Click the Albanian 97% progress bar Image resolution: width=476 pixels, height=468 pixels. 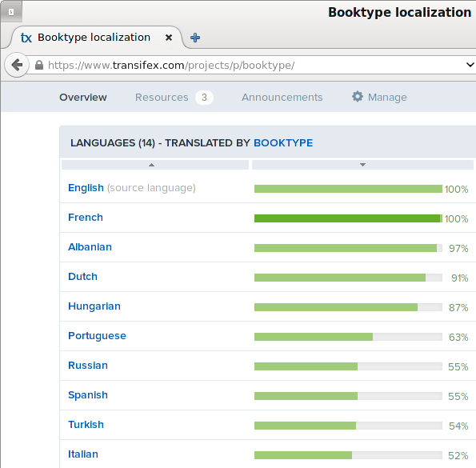348,248
